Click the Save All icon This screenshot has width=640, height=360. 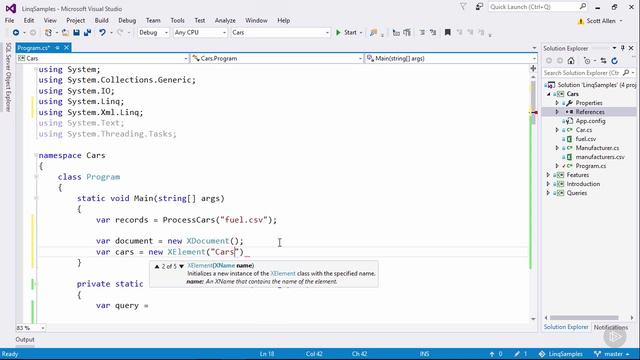pyautogui.click(x=87, y=33)
